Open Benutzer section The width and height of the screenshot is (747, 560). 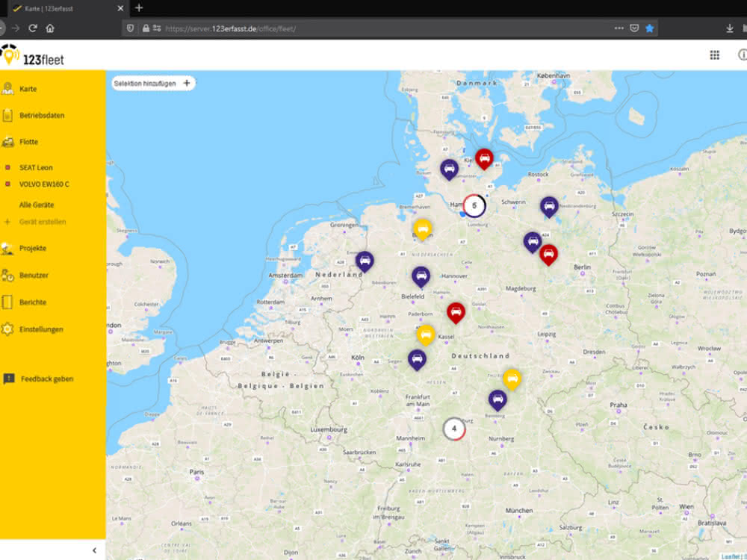34,276
